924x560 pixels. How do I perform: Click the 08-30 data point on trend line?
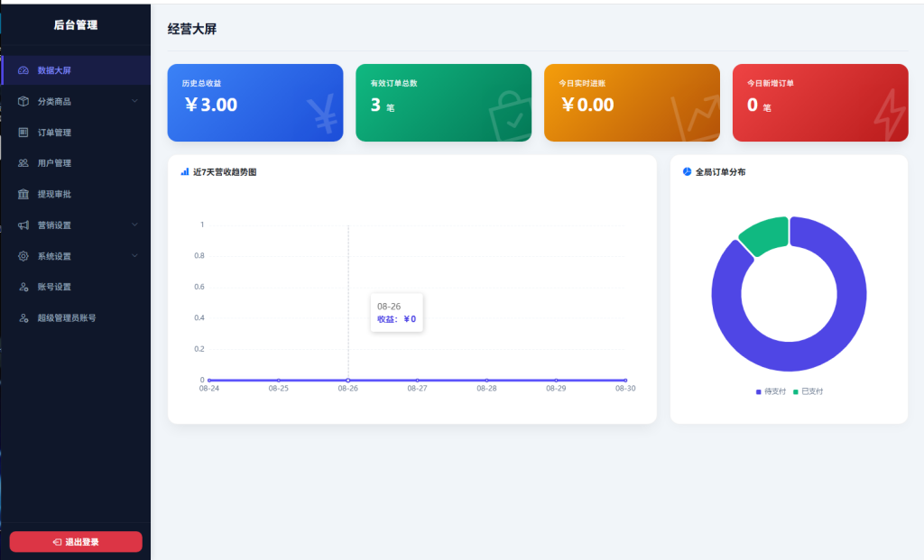click(x=625, y=381)
